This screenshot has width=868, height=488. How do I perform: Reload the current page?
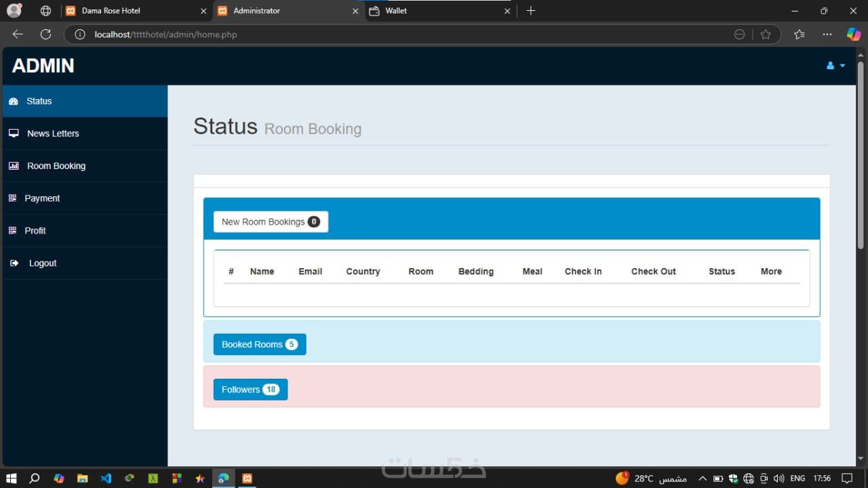[x=45, y=35]
